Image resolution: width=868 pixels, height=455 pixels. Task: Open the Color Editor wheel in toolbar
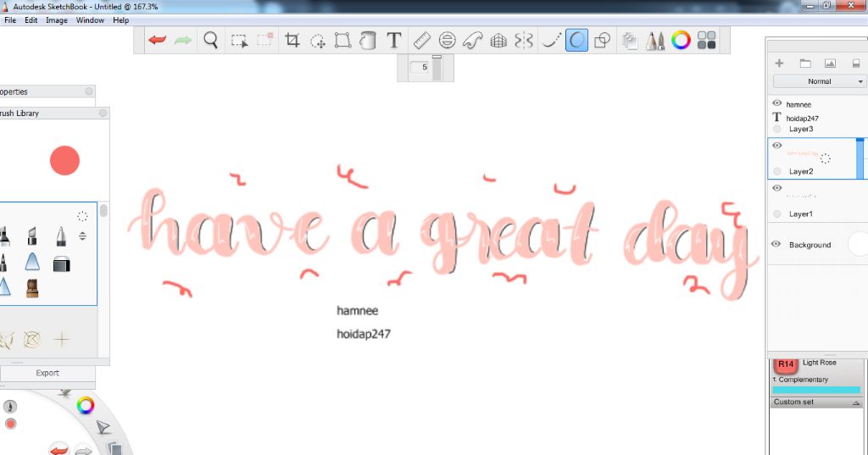[x=681, y=41]
